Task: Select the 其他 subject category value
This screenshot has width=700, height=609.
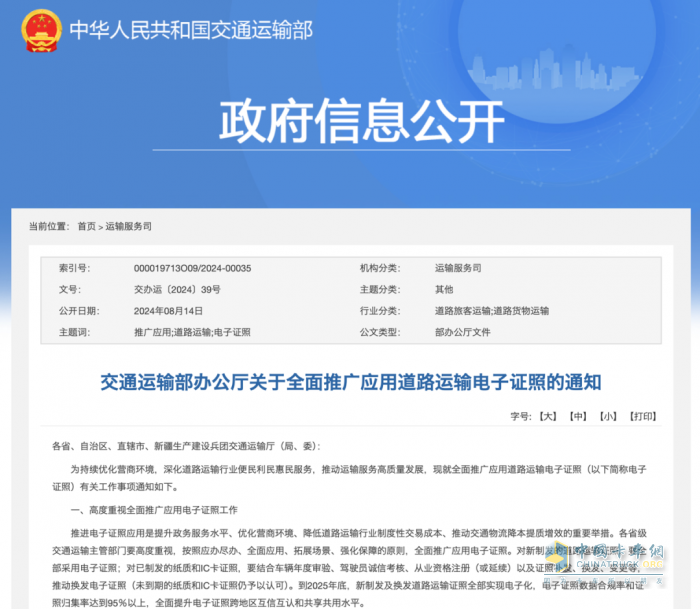Action: (x=444, y=290)
